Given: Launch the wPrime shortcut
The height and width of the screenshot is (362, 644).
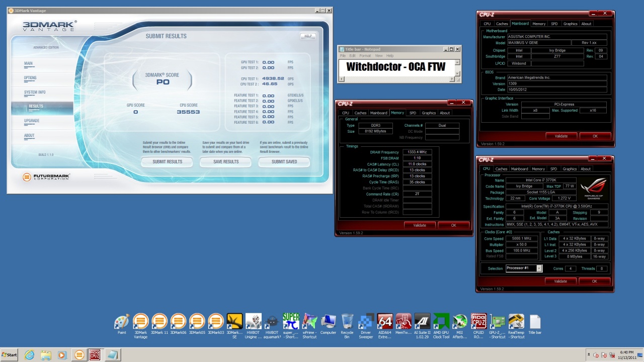Looking at the screenshot, I should coord(309,322).
